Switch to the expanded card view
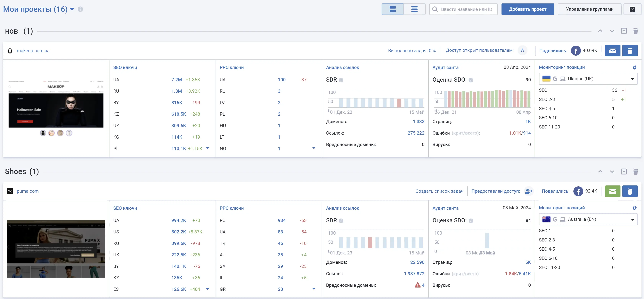644x299 pixels. pyautogui.click(x=392, y=9)
